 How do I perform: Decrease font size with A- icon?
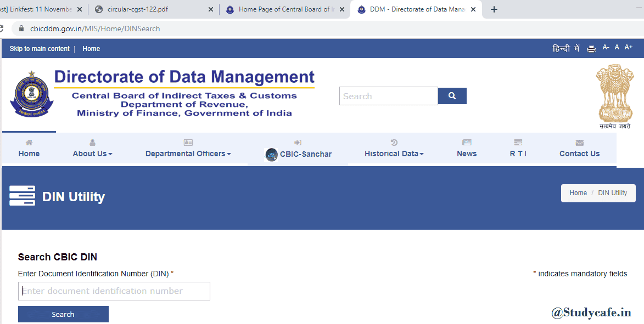(606, 48)
